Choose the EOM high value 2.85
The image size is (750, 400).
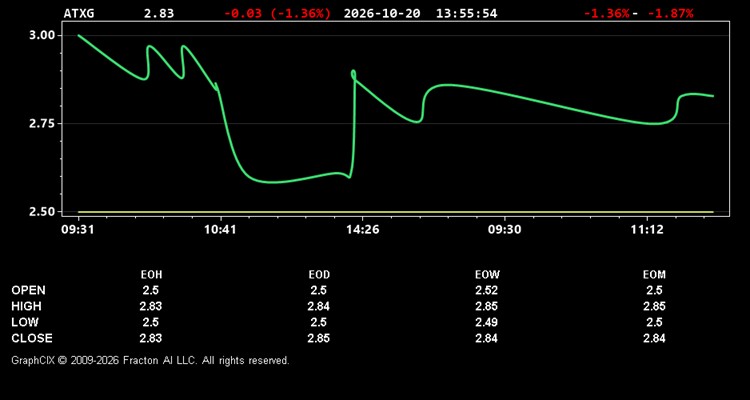pyautogui.click(x=654, y=306)
